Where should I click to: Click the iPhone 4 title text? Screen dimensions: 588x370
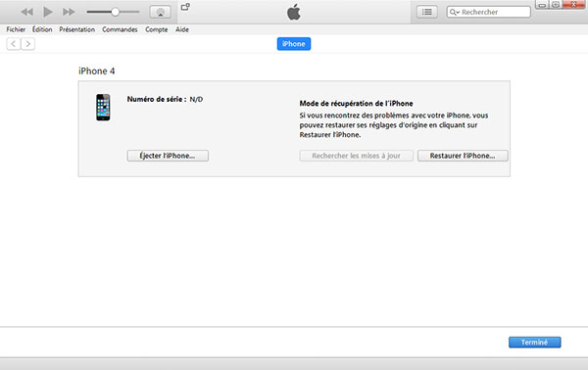[97, 71]
